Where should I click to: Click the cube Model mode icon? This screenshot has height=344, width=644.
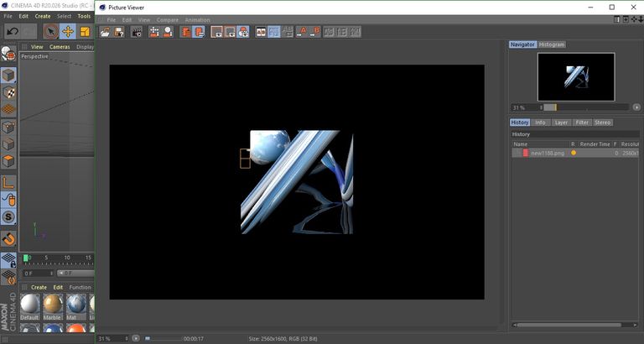point(8,76)
